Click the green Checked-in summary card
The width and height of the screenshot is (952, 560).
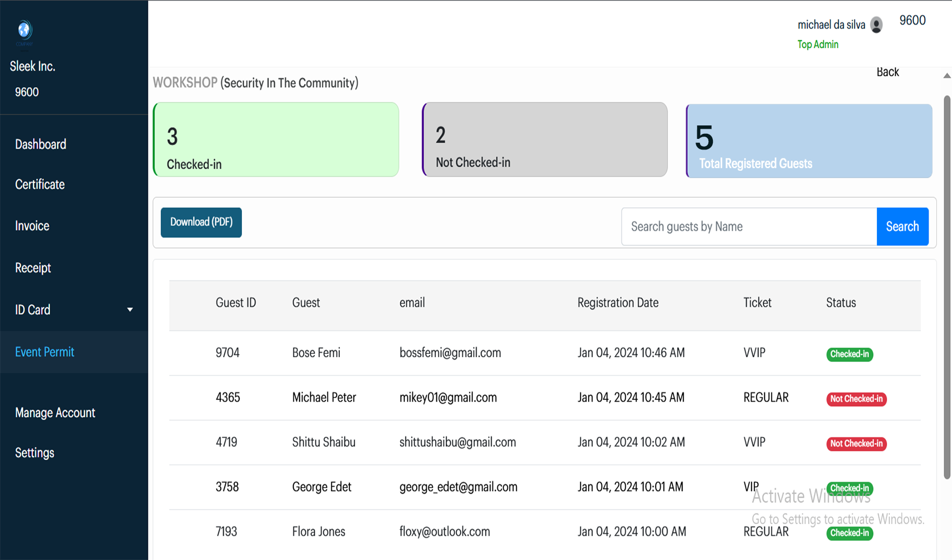point(276,139)
